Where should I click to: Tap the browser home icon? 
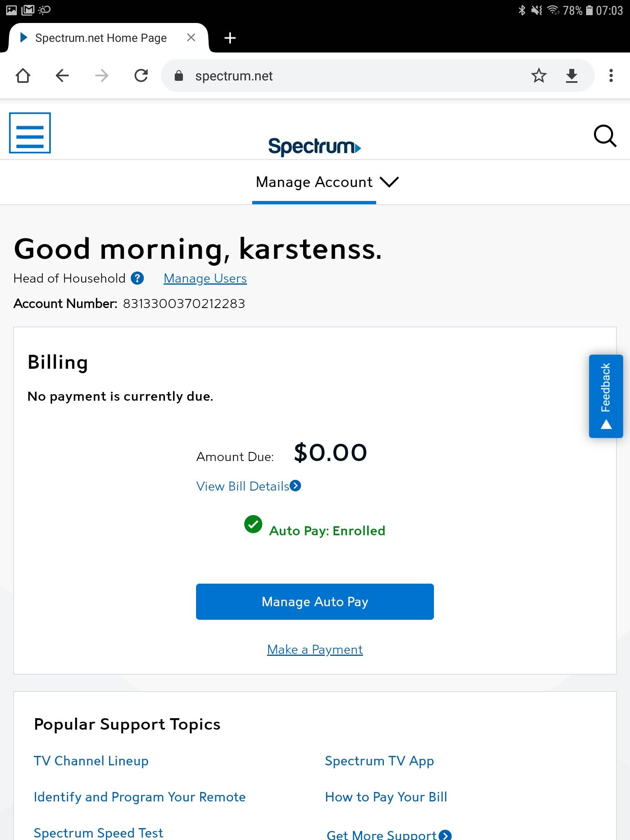click(x=23, y=75)
